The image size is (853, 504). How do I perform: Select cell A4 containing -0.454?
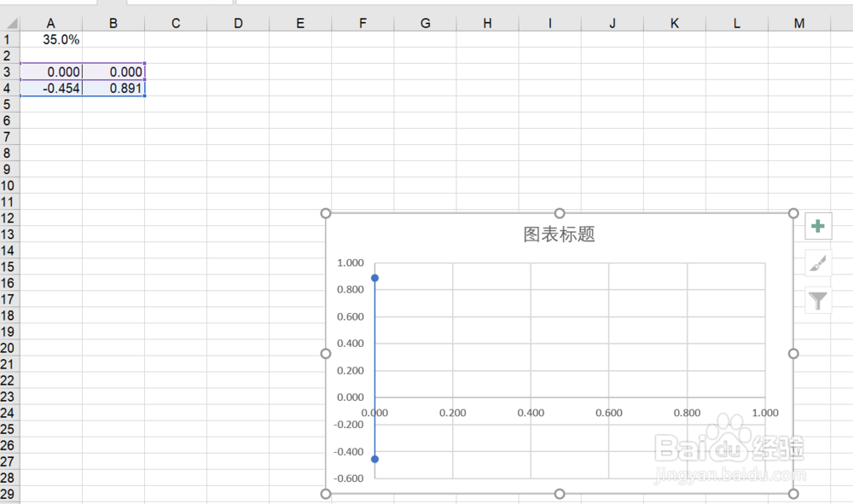coord(51,89)
